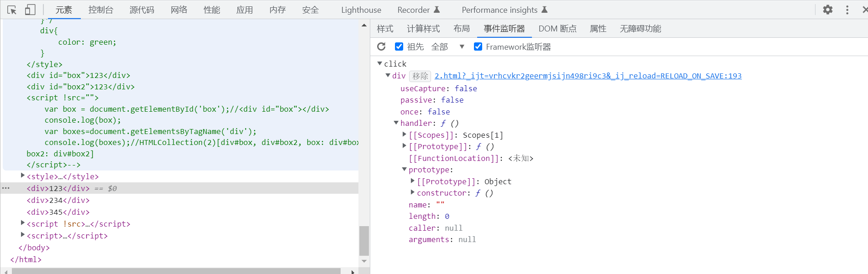Open the three-dot customize menu

point(847,10)
